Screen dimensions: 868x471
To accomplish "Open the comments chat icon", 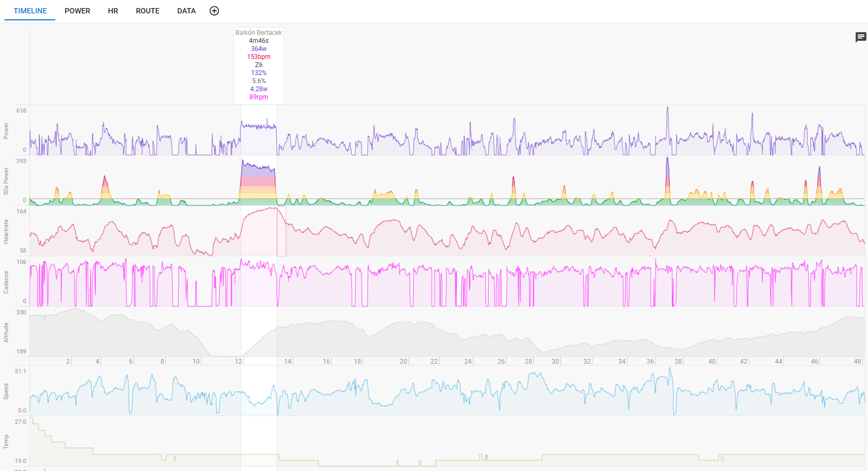I will click(x=860, y=37).
